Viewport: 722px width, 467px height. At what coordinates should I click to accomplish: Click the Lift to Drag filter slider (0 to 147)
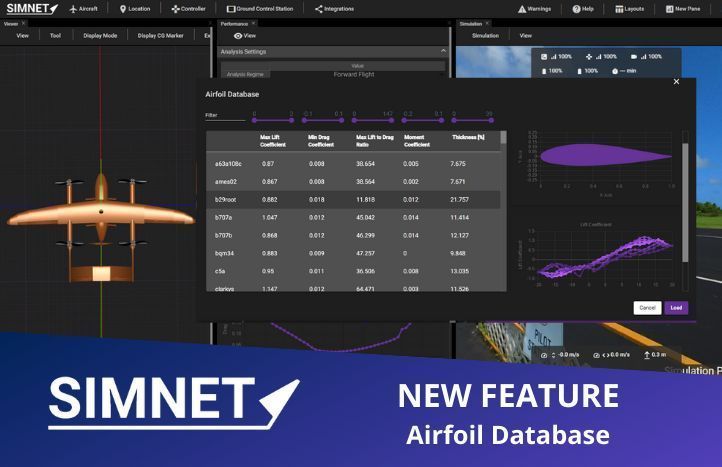pyautogui.click(x=373, y=120)
